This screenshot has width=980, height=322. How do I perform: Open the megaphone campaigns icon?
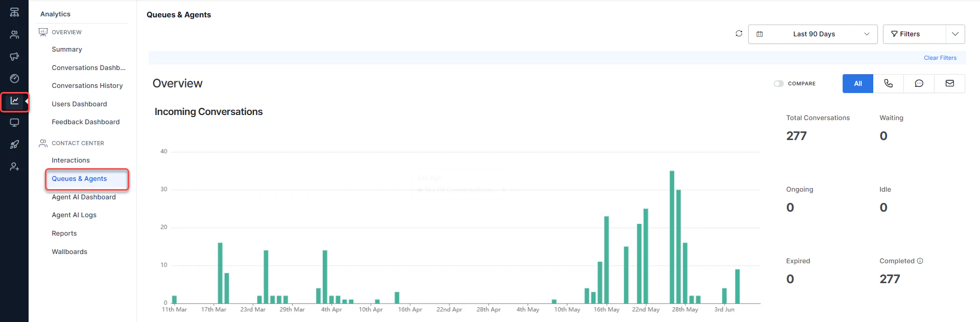coord(14,56)
